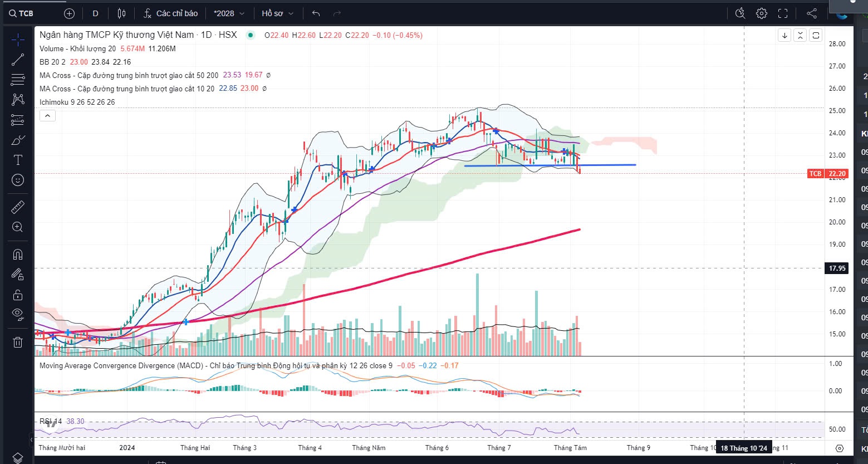The width and height of the screenshot is (868, 464).
Task: Share the chart
Action: 812,13
